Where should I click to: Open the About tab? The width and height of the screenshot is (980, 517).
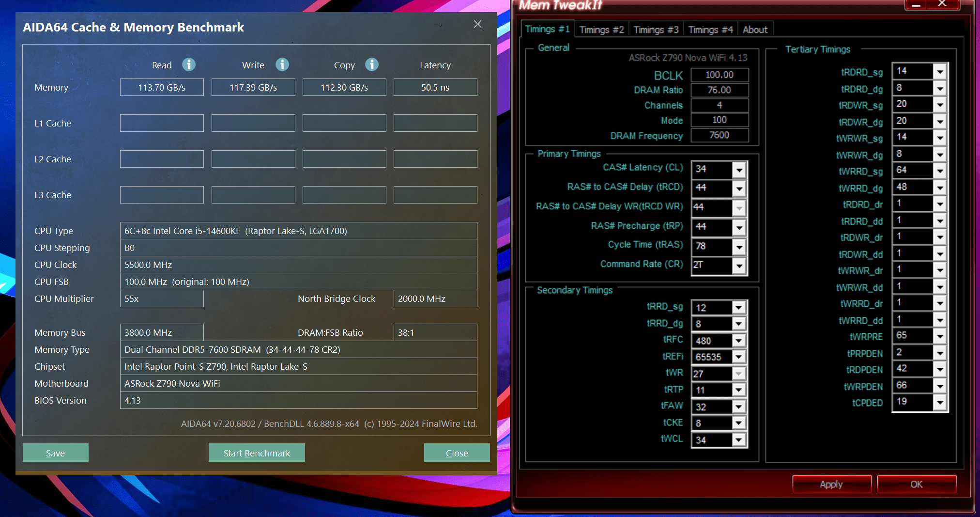755,30
